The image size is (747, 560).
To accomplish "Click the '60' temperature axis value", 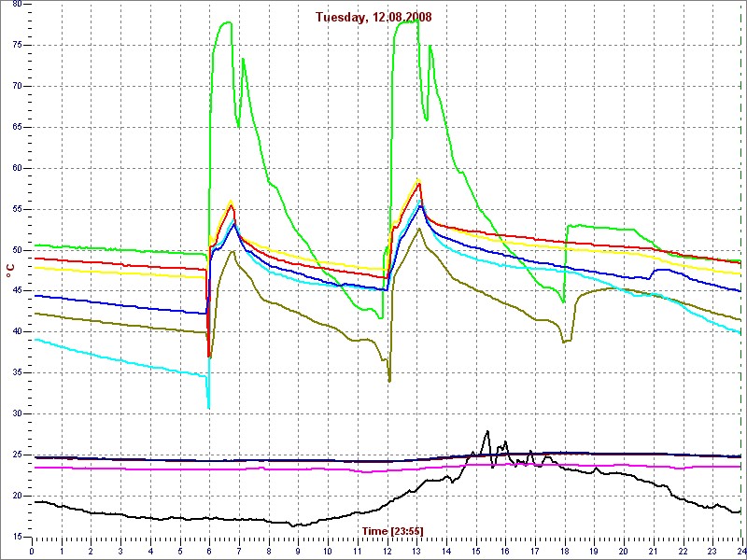I will tap(17, 168).
